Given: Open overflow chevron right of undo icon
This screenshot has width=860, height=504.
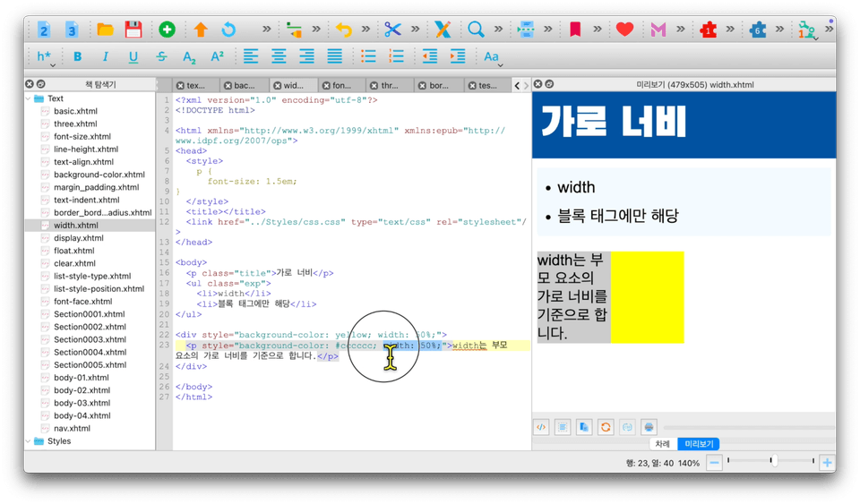Looking at the screenshot, I should 365,29.
